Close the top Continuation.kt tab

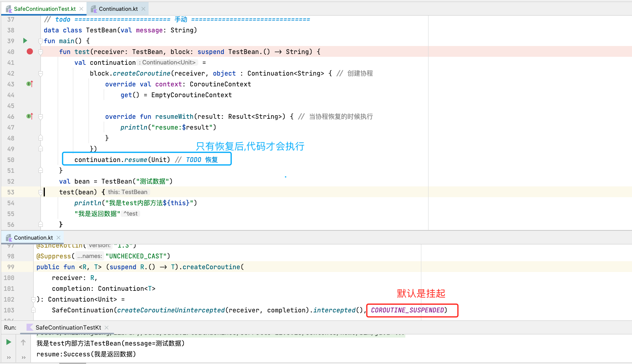pyautogui.click(x=143, y=9)
